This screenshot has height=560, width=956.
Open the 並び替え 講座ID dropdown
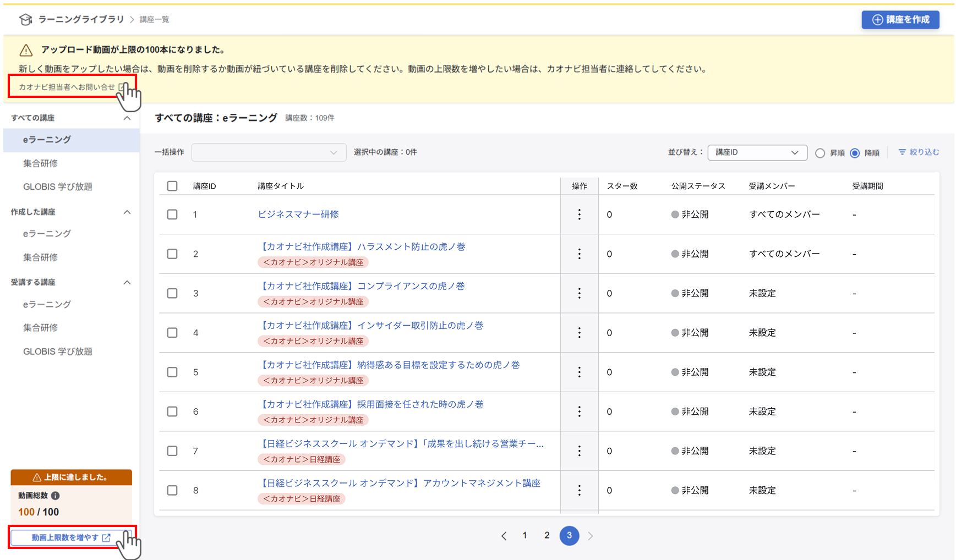tap(757, 152)
